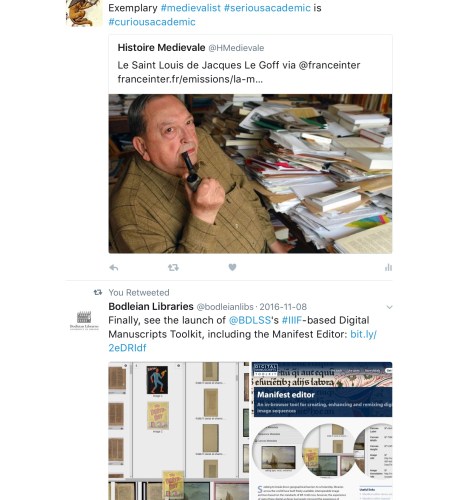The height and width of the screenshot is (500, 450).
Task: Open the #curiousacademic hashtag
Action: 152,22
